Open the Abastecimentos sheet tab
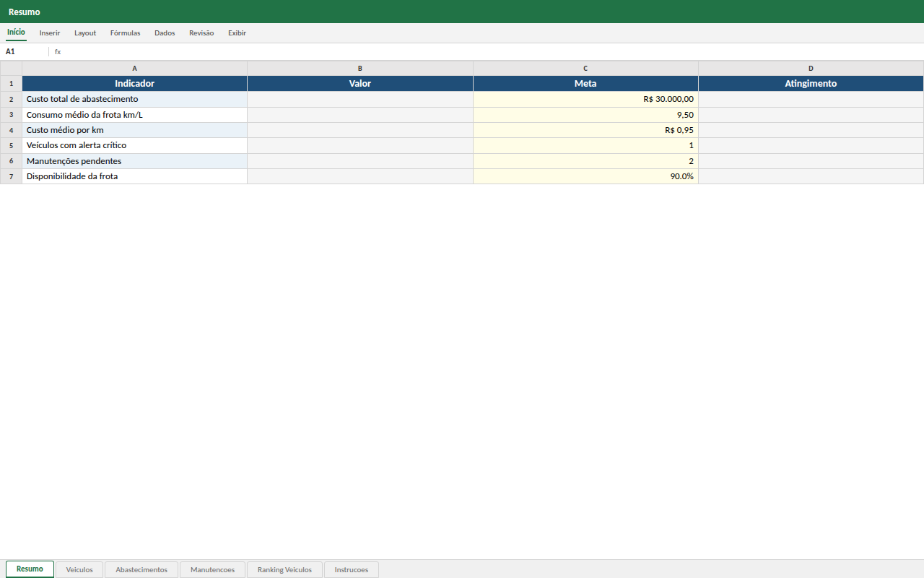924x578 pixels. tap(141, 569)
